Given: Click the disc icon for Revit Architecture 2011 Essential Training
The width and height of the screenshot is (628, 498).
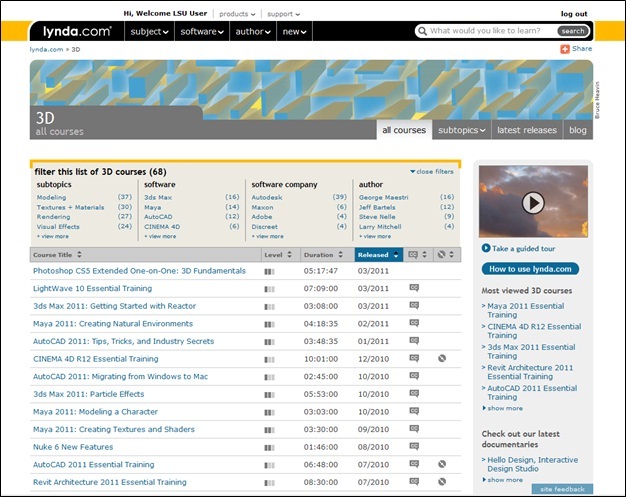Looking at the screenshot, I should (x=442, y=482).
